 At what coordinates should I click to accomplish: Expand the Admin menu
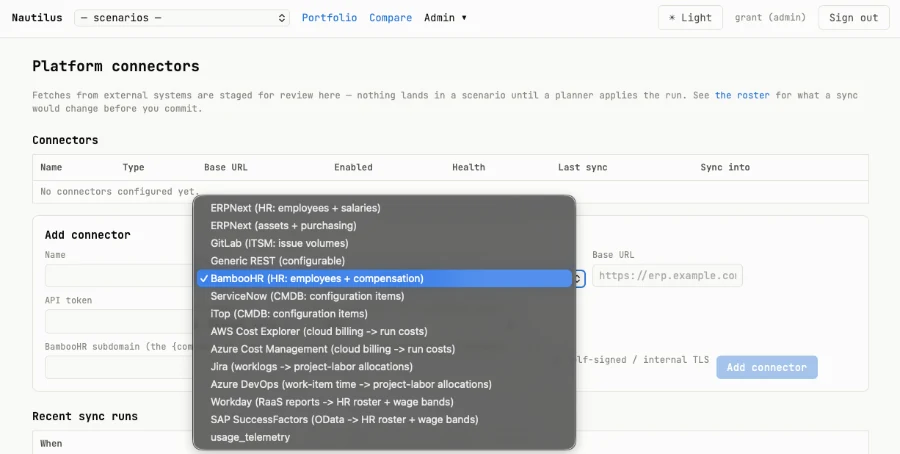445,18
